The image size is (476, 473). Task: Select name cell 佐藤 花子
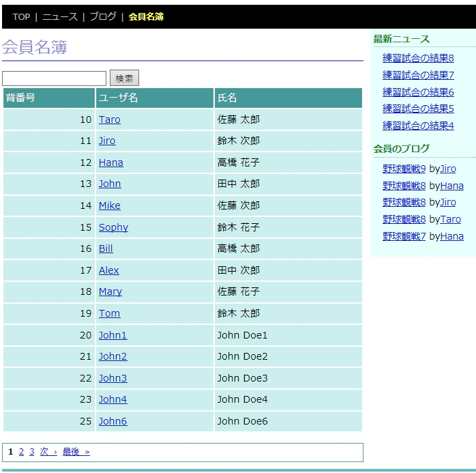point(288,292)
